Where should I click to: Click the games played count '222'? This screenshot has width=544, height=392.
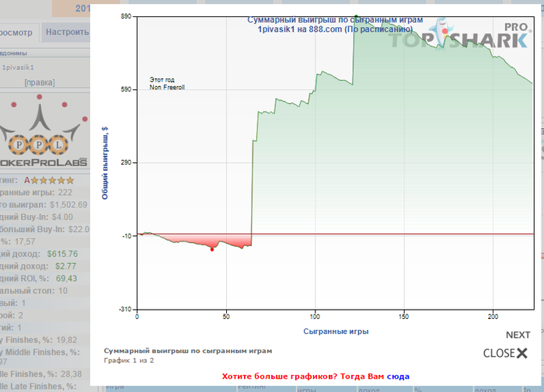pos(65,193)
